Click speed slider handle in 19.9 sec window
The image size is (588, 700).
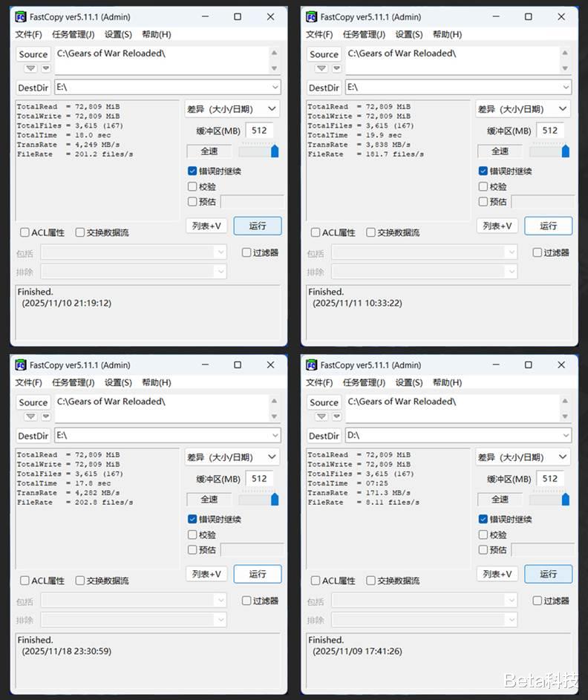click(x=565, y=151)
